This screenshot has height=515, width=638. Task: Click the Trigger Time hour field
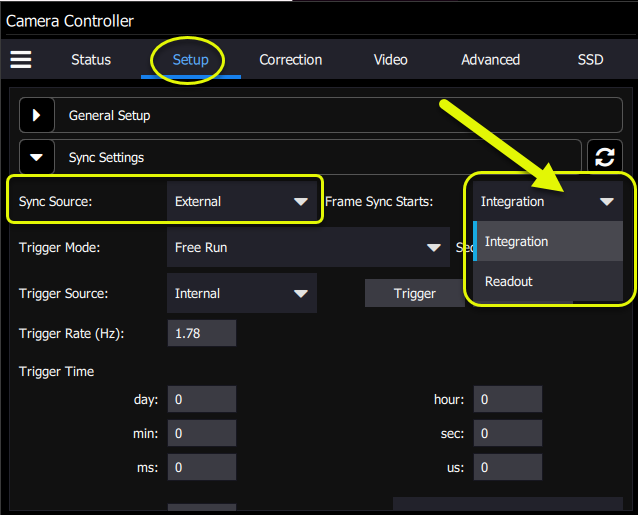tap(507, 400)
